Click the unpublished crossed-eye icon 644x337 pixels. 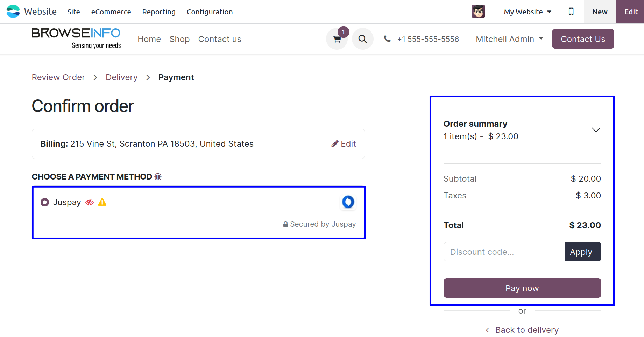(90, 202)
